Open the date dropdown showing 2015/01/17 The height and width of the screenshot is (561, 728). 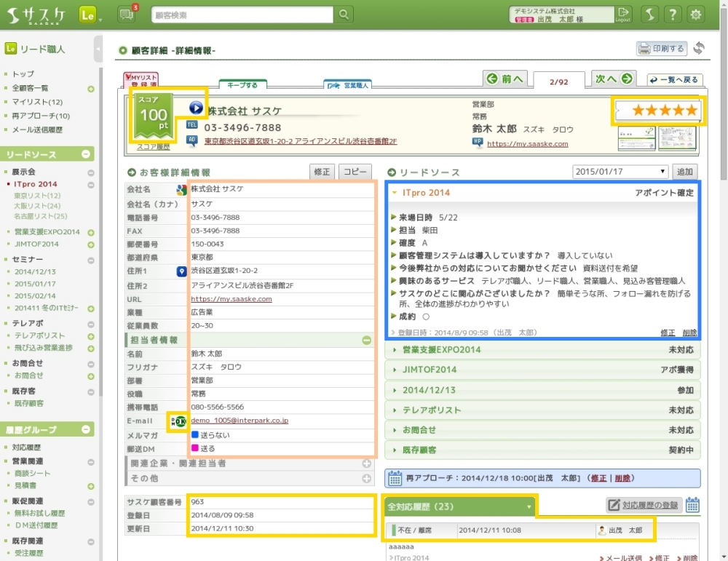[x=620, y=172]
